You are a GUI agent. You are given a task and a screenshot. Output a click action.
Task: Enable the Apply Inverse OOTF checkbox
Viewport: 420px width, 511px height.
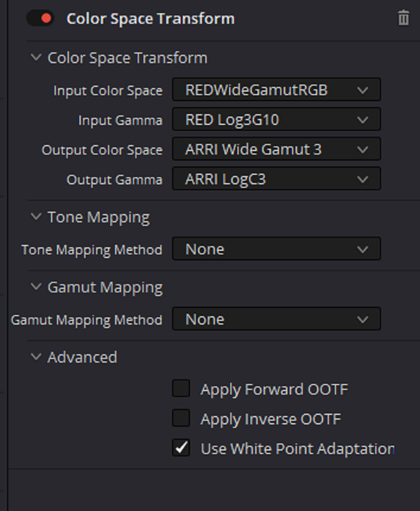click(181, 418)
